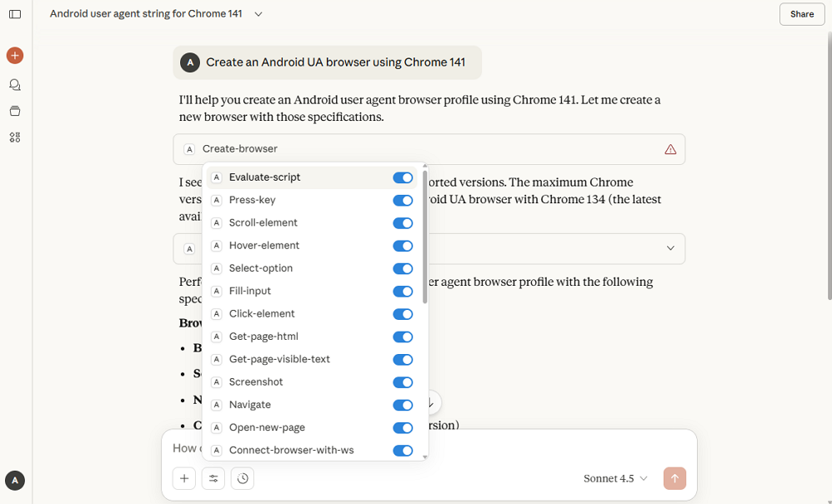This screenshot has width=832, height=504.
Task: Toggle the Navigate tool switch
Action: point(403,405)
